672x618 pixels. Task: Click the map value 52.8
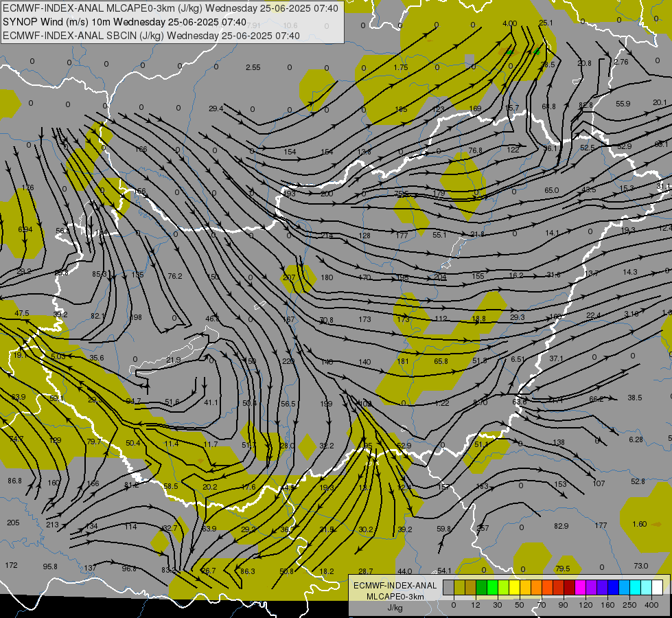point(638,481)
